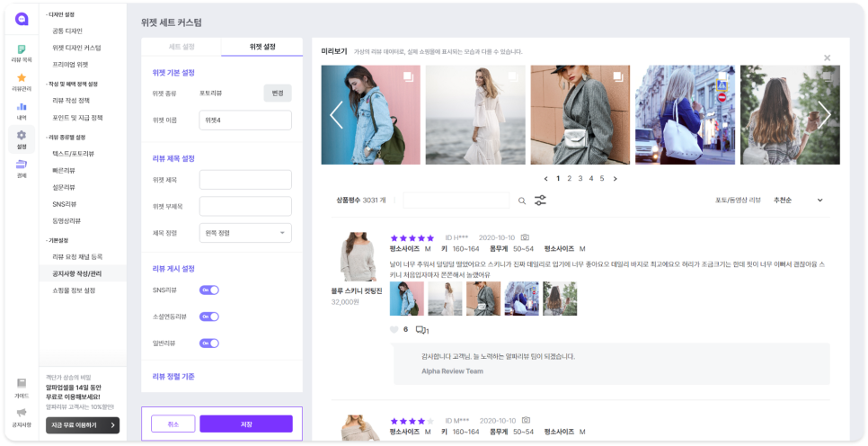Open 리뷰 작성 정책 menu item
Screen dimensions: 868x446
coord(71,101)
